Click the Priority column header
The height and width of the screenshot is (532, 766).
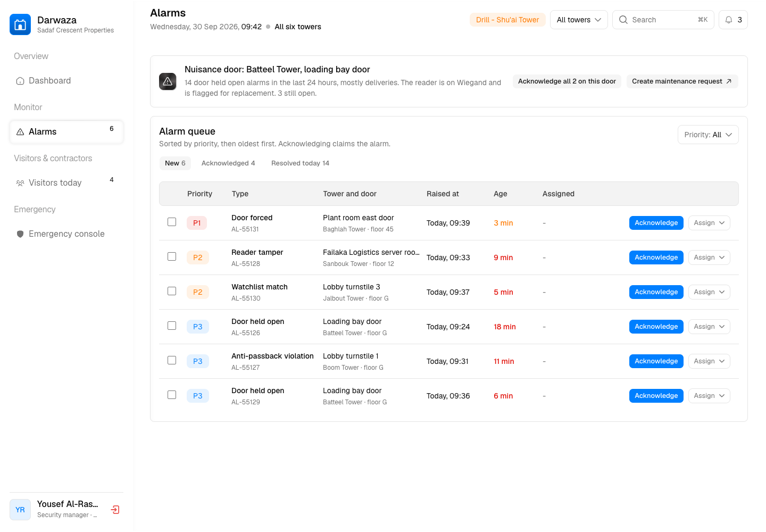coord(199,194)
